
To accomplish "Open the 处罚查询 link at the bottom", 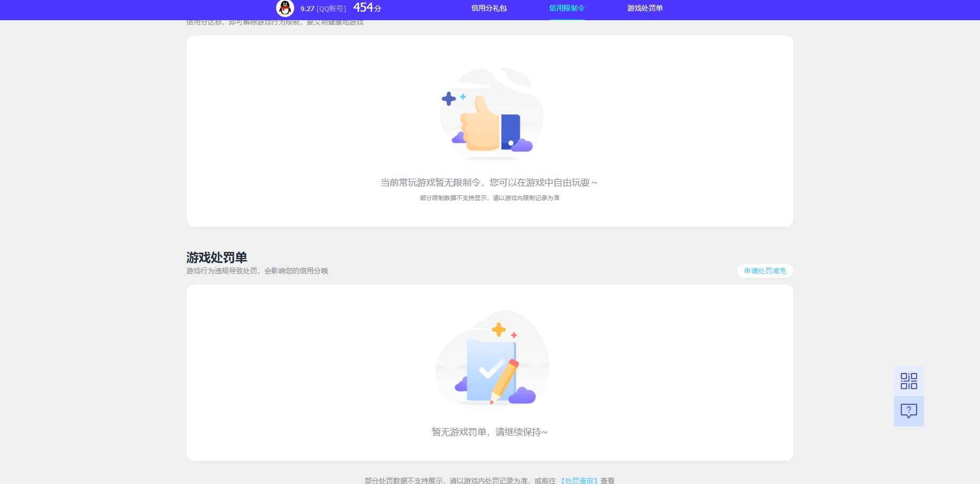I will (580, 480).
